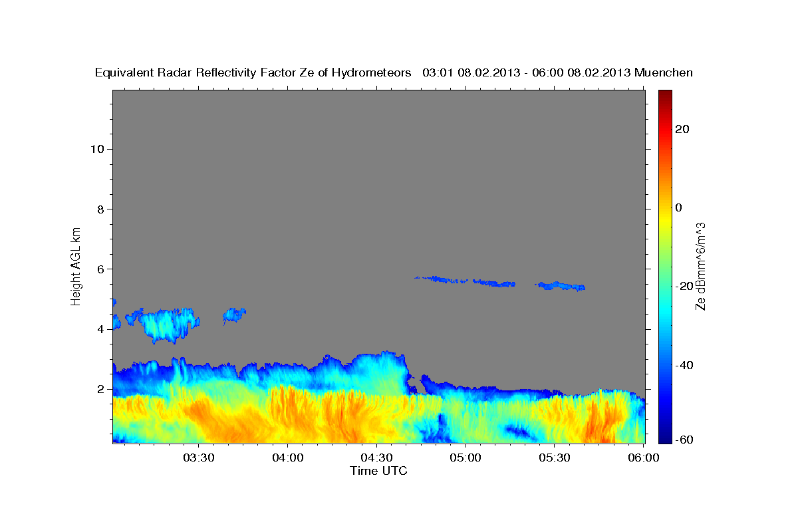The width and height of the screenshot is (798, 532).
Task: Click the height tick label "10"
Action: coord(96,149)
